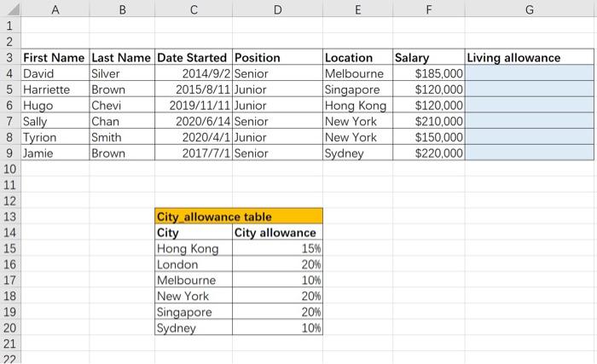Click the First Name header cell
Image resolution: width=597 pixels, height=364 pixels.
pyautogui.click(x=55, y=57)
